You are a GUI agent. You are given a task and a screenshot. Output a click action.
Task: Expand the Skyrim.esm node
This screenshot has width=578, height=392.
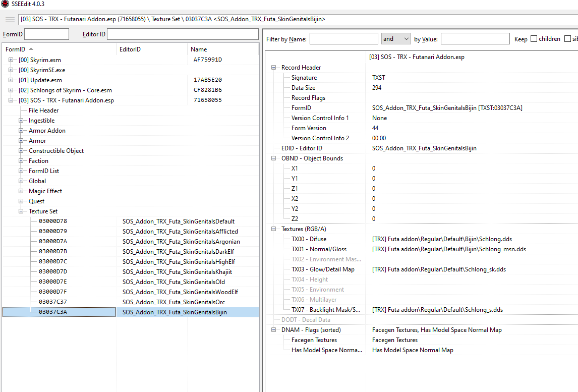click(11, 60)
